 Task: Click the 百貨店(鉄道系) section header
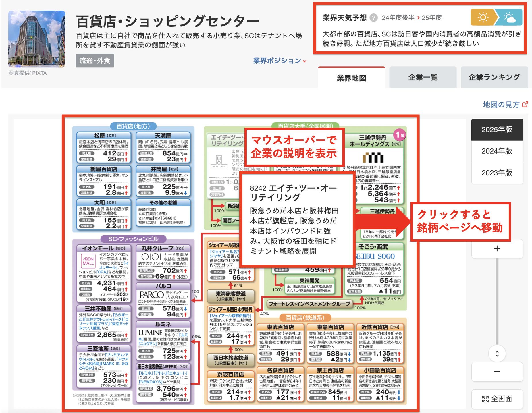pyautogui.click(x=305, y=318)
